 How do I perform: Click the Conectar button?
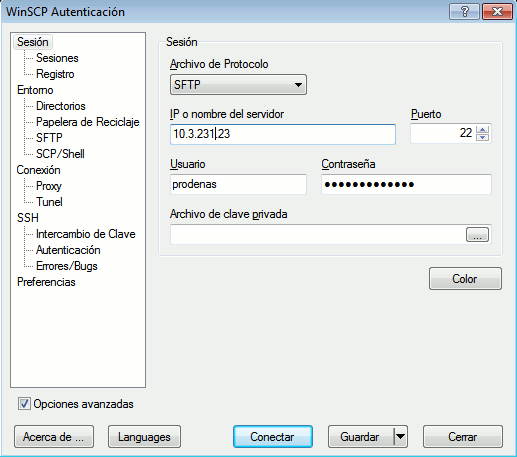coord(273,437)
